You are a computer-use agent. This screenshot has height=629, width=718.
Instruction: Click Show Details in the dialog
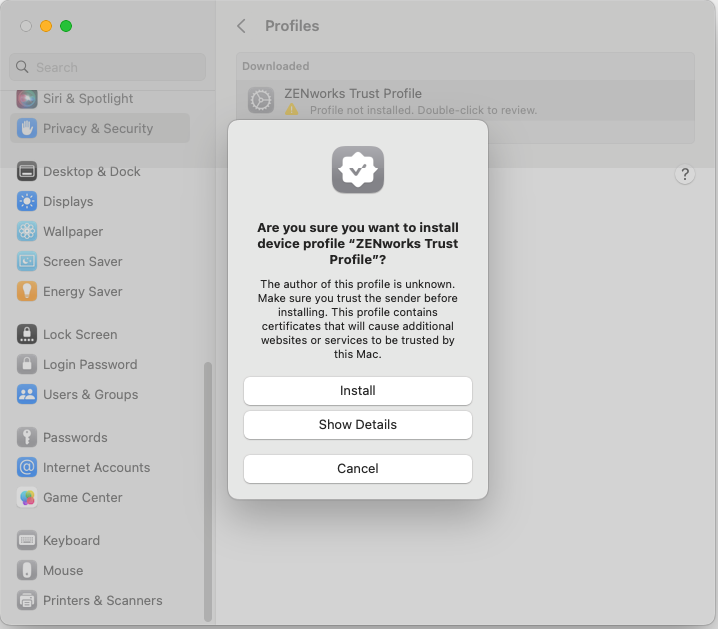(358, 424)
